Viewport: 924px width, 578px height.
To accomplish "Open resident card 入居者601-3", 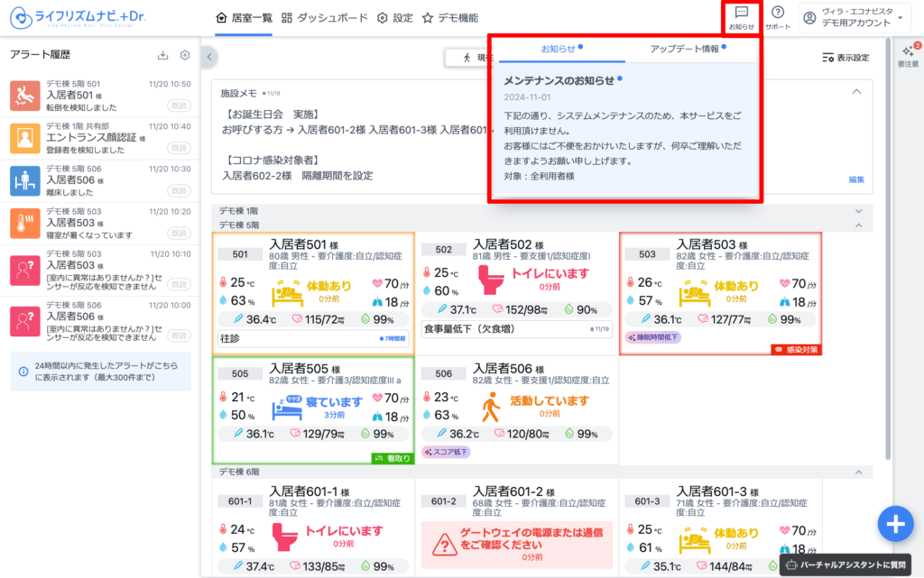I will point(720,528).
